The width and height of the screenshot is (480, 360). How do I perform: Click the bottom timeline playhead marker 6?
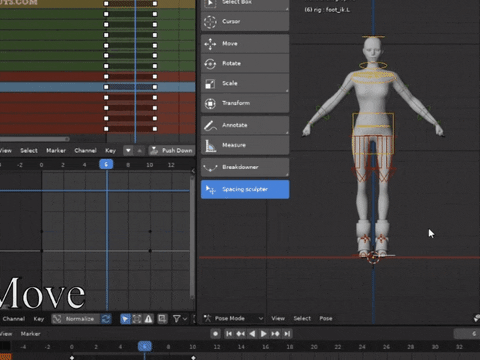tap(145, 347)
